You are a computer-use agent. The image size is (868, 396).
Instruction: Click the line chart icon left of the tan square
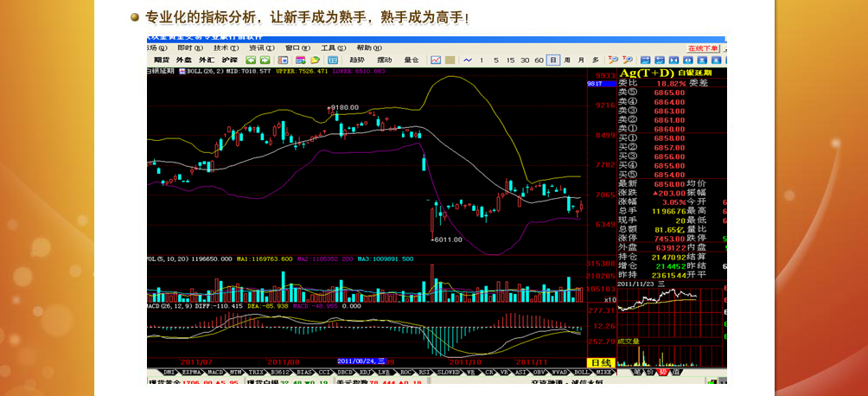pos(436,60)
